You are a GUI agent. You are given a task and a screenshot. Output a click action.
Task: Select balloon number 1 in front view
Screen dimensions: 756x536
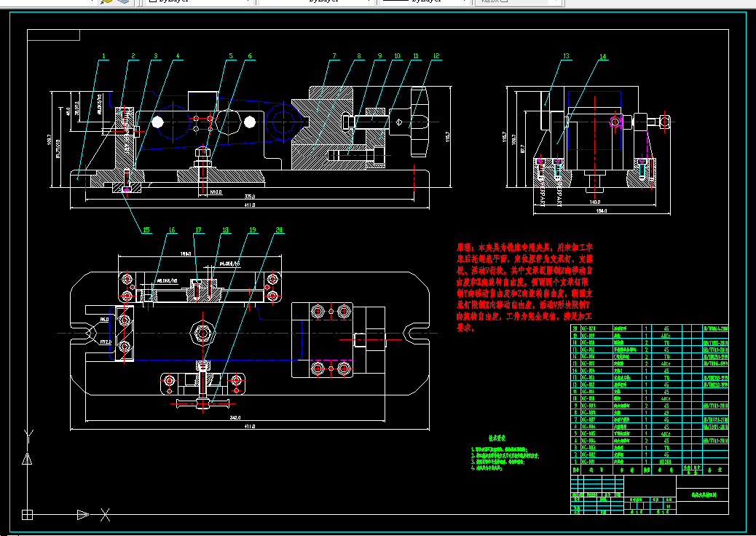point(103,56)
